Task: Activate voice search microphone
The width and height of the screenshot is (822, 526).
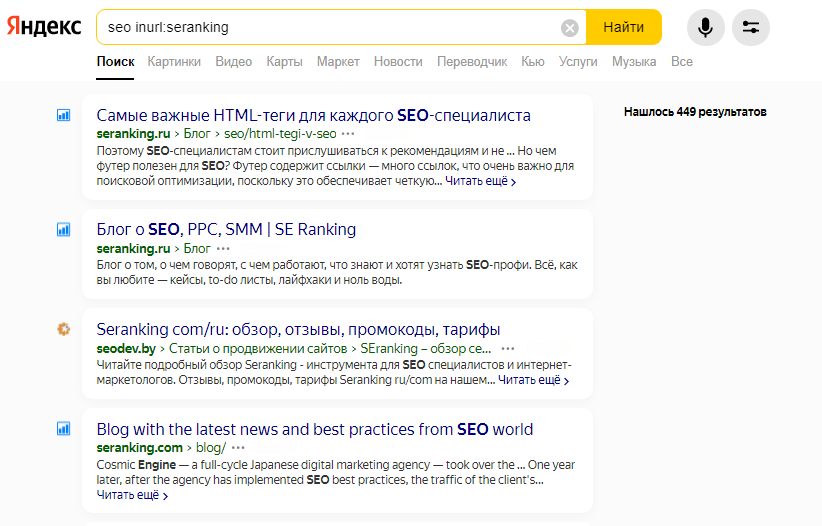Action: pyautogui.click(x=706, y=27)
